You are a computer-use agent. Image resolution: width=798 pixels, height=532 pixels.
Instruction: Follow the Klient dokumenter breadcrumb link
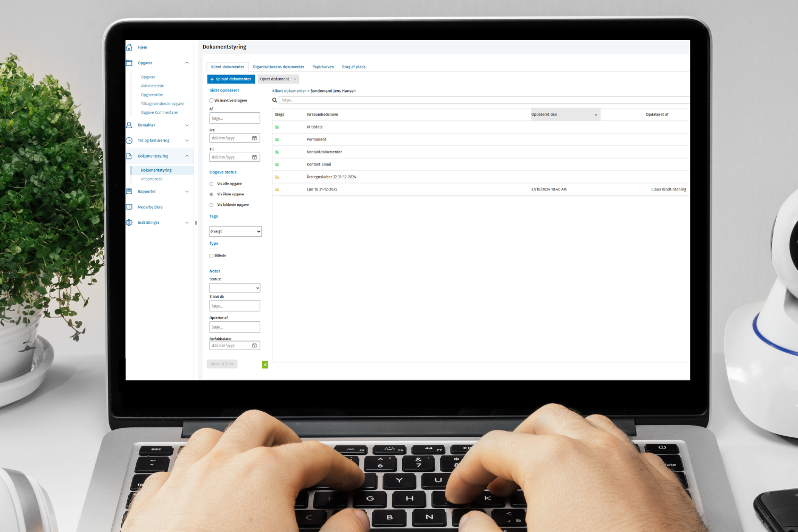pyautogui.click(x=289, y=91)
